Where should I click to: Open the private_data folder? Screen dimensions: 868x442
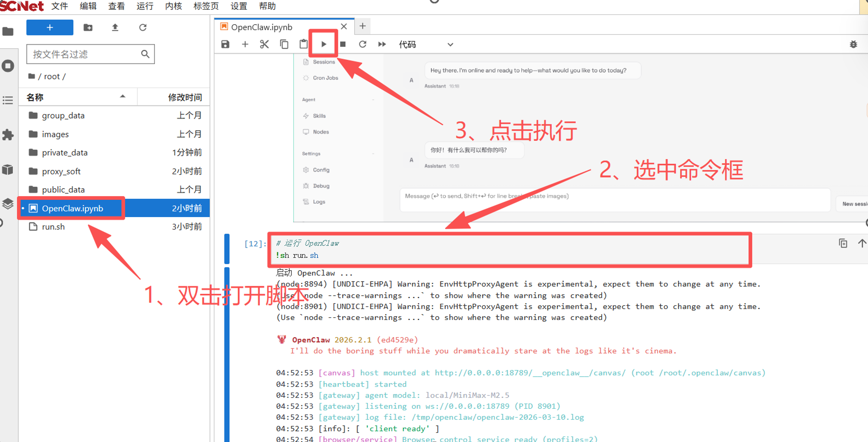pyautogui.click(x=64, y=152)
